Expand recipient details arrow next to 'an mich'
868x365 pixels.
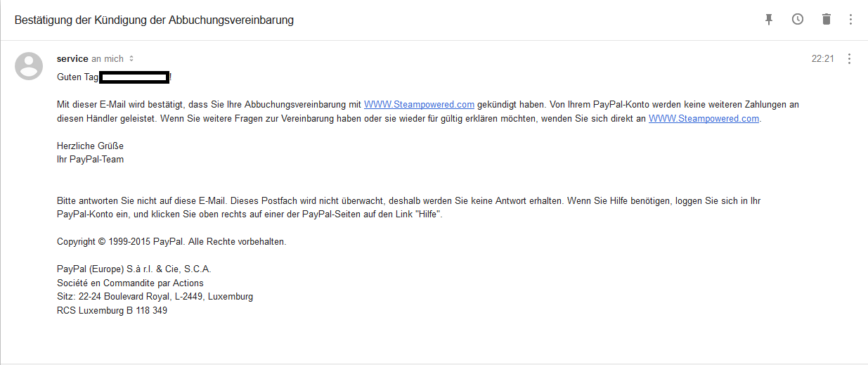click(131, 59)
